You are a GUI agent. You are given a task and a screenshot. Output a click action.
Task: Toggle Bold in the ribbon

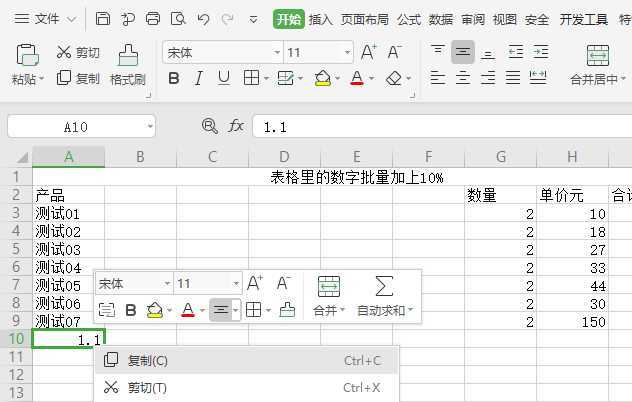pyautogui.click(x=174, y=78)
